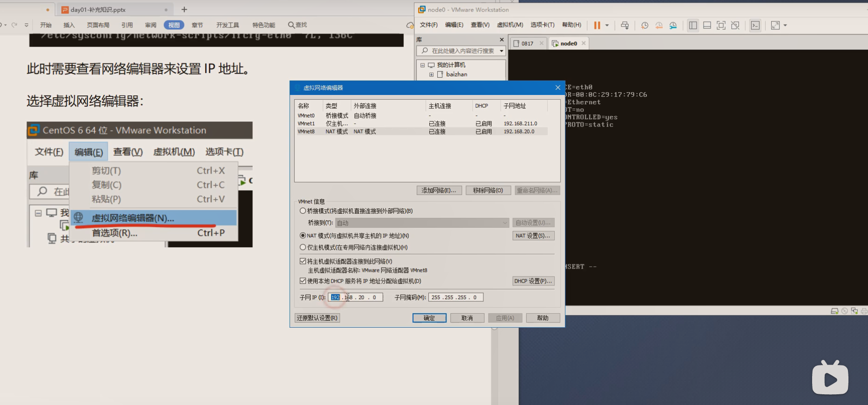Expand the baizhan tree node
Screen dimensions: 868x405
point(431,74)
